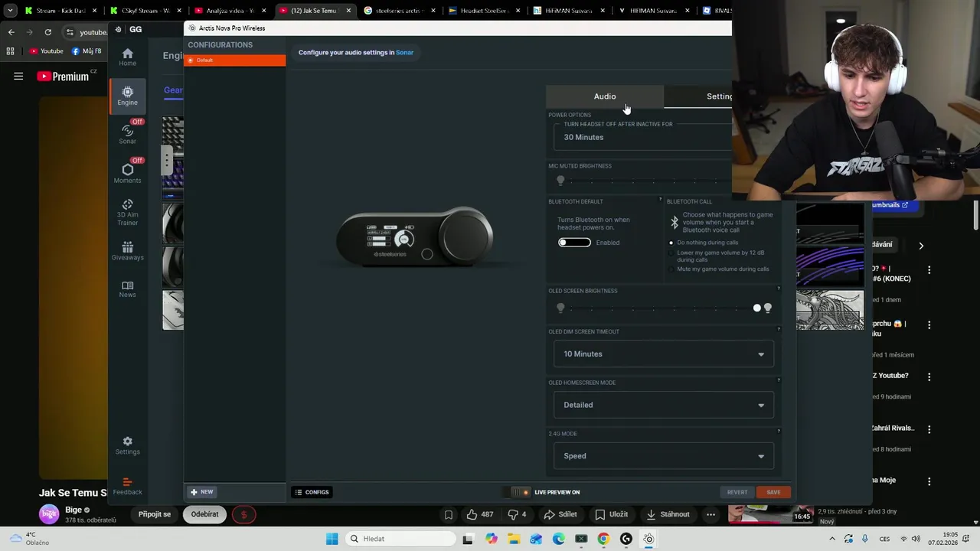Open the Engine section in GG sidebar
Image resolution: width=980 pixels, height=551 pixels.
pos(127,96)
